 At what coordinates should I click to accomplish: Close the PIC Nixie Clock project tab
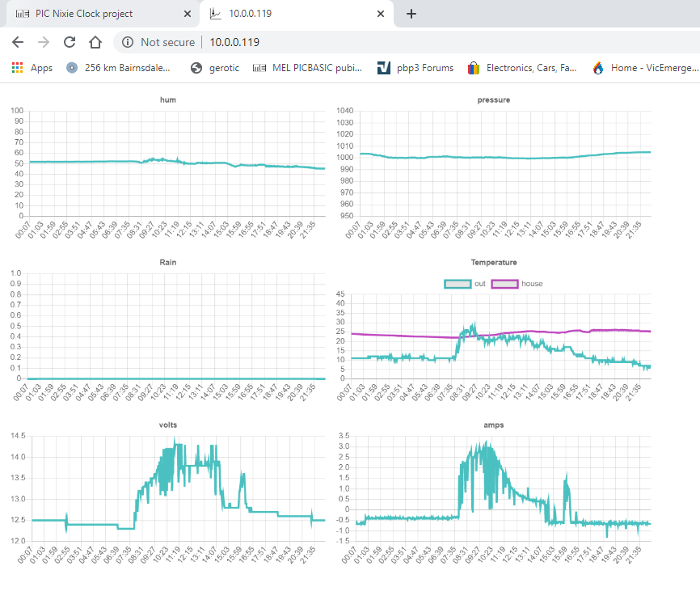[188, 14]
